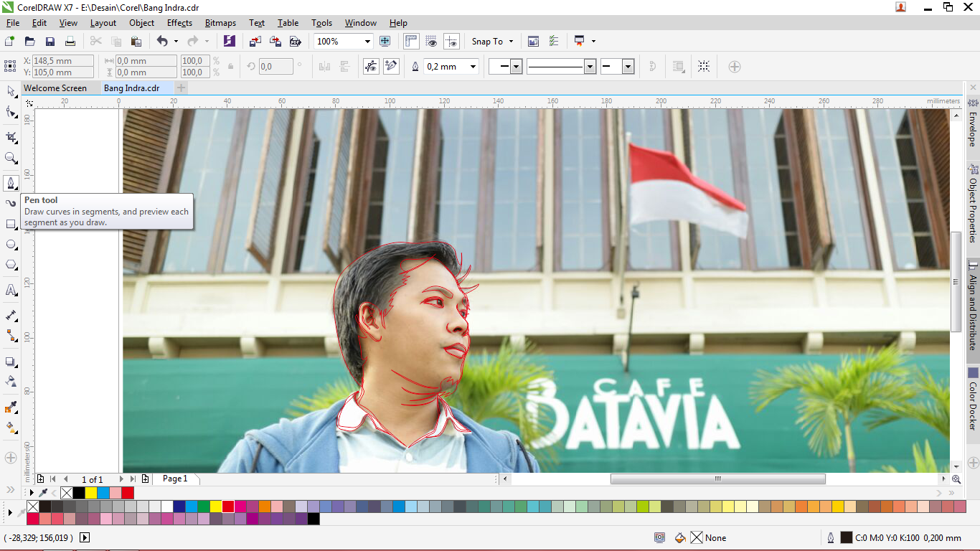Pick the yellow swatch in document palette
The width and height of the screenshot is (980, 551).
pos(91,493)
